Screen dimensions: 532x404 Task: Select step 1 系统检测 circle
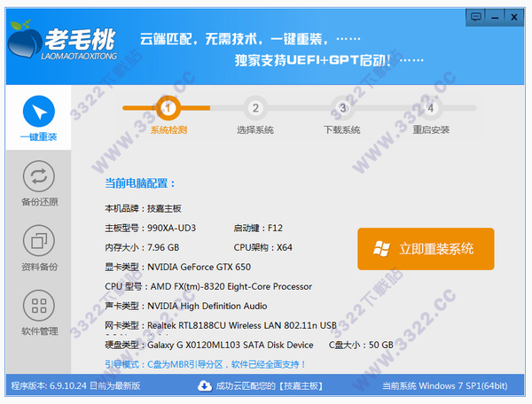click(168, 108)
